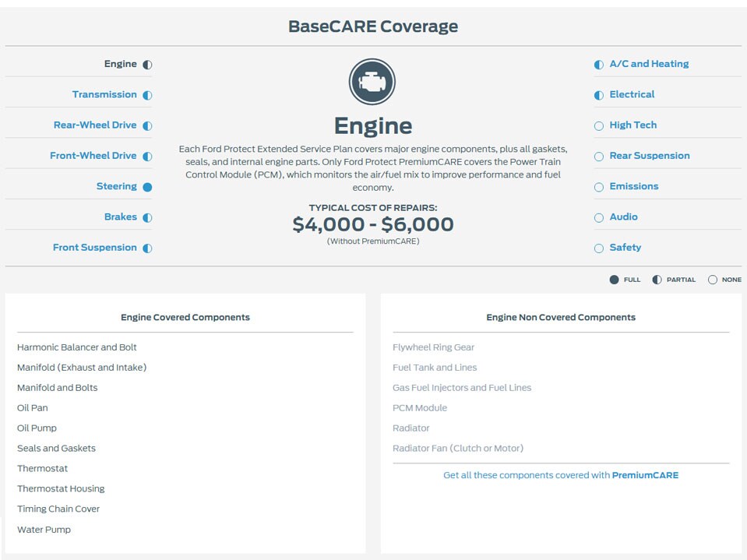
Task: Click the Oil Pump item
Action: point(37,428)
